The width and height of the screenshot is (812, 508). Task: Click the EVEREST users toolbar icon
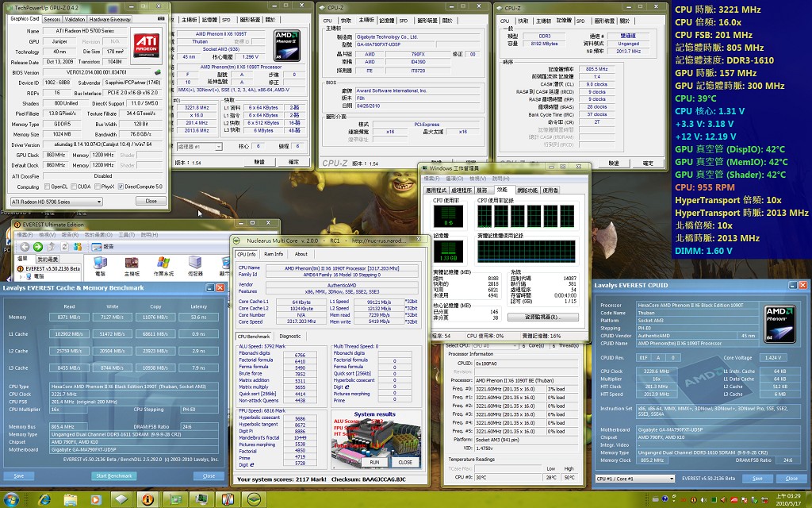pyautogui.click(x=79, y=248)
